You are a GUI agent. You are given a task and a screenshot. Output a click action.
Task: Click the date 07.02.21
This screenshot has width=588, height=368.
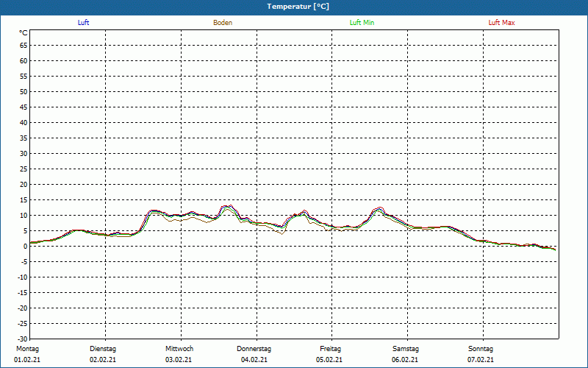[x=481, y=360]
